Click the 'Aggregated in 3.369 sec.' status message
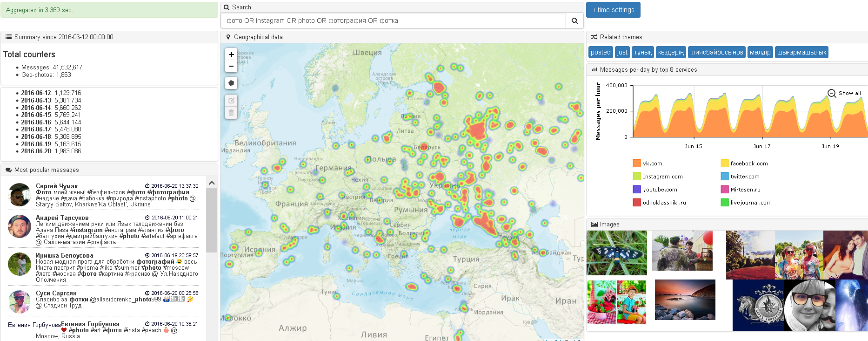This screenshot has width=868, height=341. (40, 10)
